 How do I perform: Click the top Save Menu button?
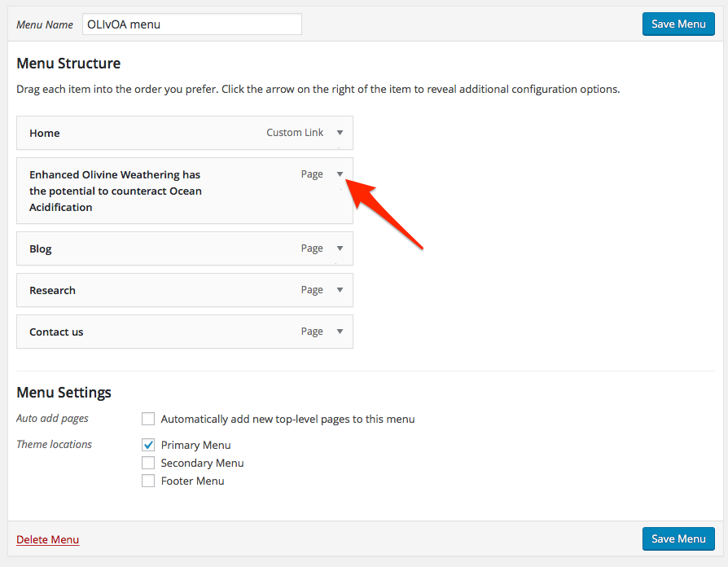[x=678, y=24]
